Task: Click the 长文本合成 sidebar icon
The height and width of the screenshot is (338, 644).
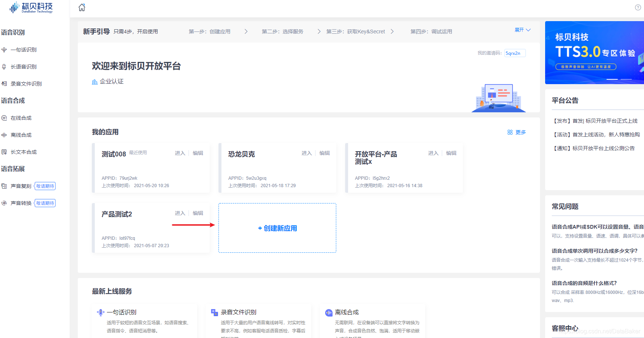Action: [x=4, y=152]
